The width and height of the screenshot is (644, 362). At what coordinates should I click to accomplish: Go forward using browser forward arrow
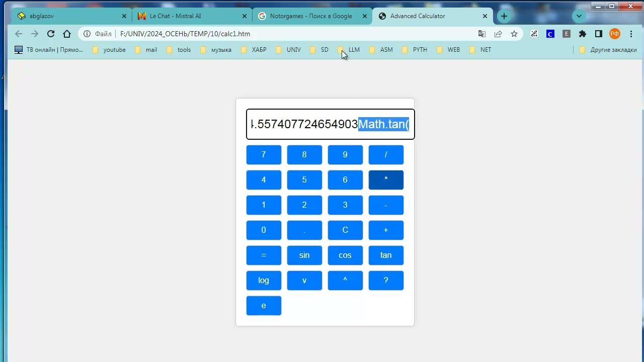pos(35,34)
